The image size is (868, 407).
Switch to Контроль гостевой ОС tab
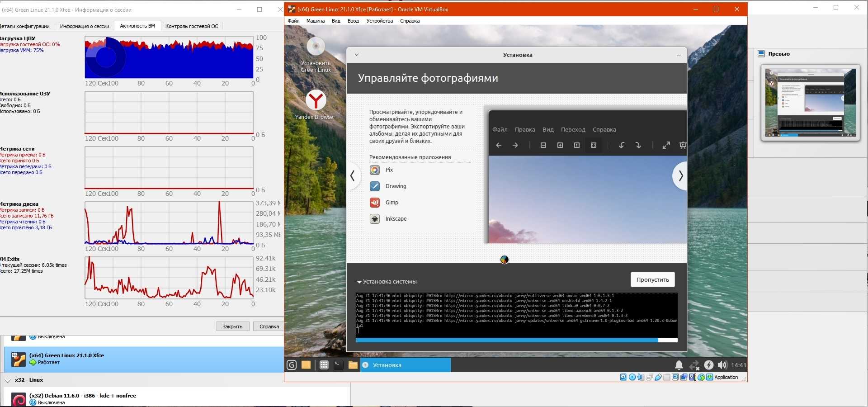pyautogui.click(x=192, y=26)
